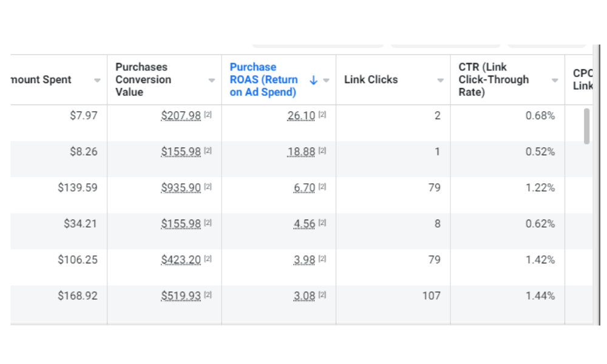Open the CTR column dropdown arrow

click(x=555, y=80)
